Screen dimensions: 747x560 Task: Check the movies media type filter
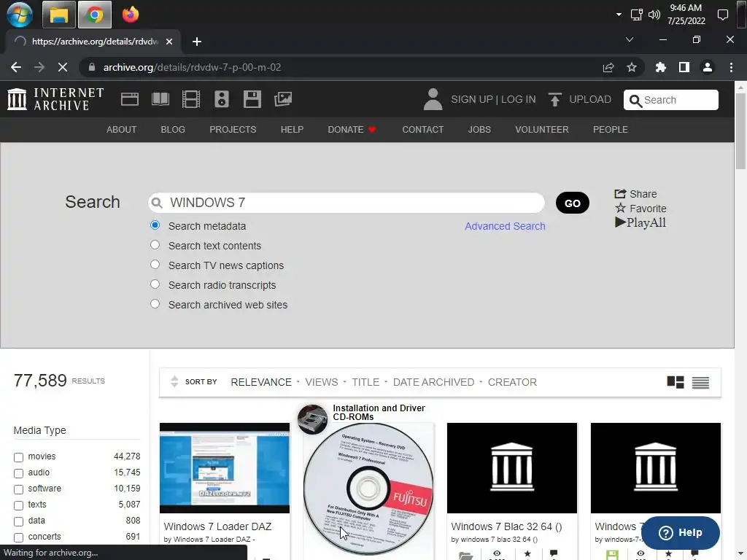(x=18, y=457)
